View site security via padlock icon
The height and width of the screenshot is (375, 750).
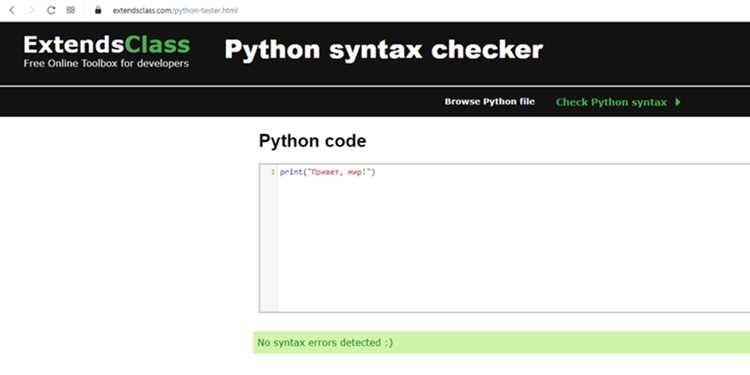point(99,10)
